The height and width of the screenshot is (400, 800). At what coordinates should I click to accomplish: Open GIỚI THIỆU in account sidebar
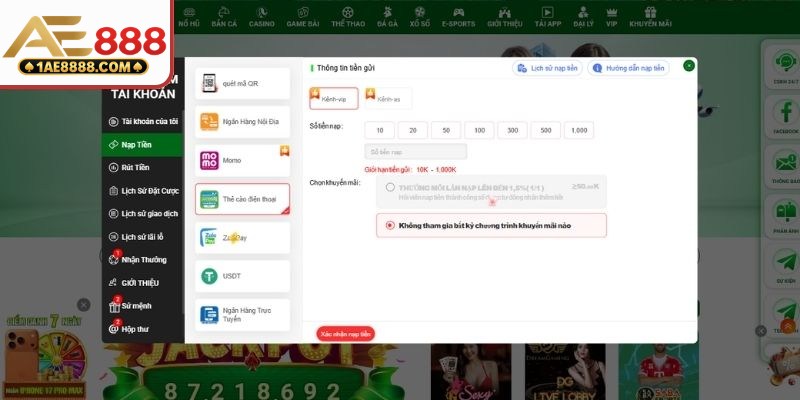click(142, 283)
